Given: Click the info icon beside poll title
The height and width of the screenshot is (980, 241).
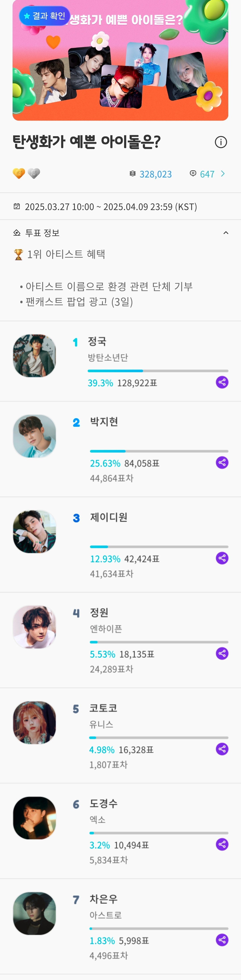Looking at the screenshot, I should [x=221, y=142].
